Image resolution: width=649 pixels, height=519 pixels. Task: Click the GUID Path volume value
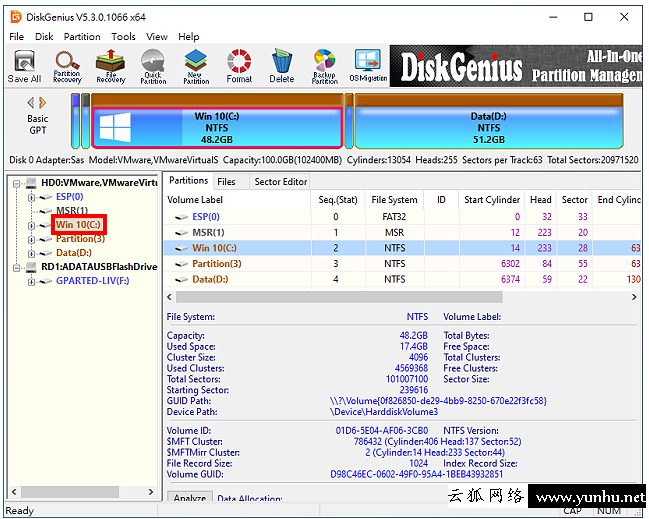point(438,401)
